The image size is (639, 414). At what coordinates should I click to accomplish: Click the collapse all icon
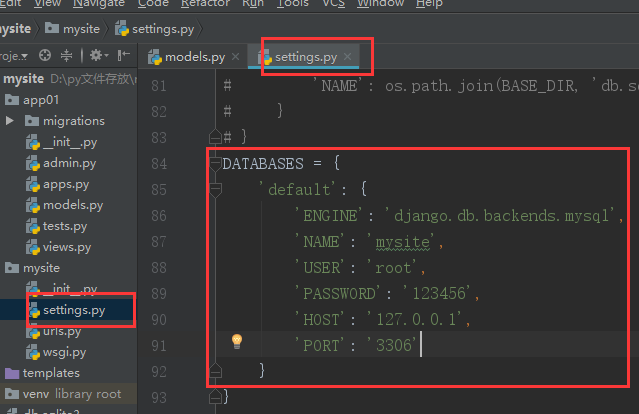[66, 55]
